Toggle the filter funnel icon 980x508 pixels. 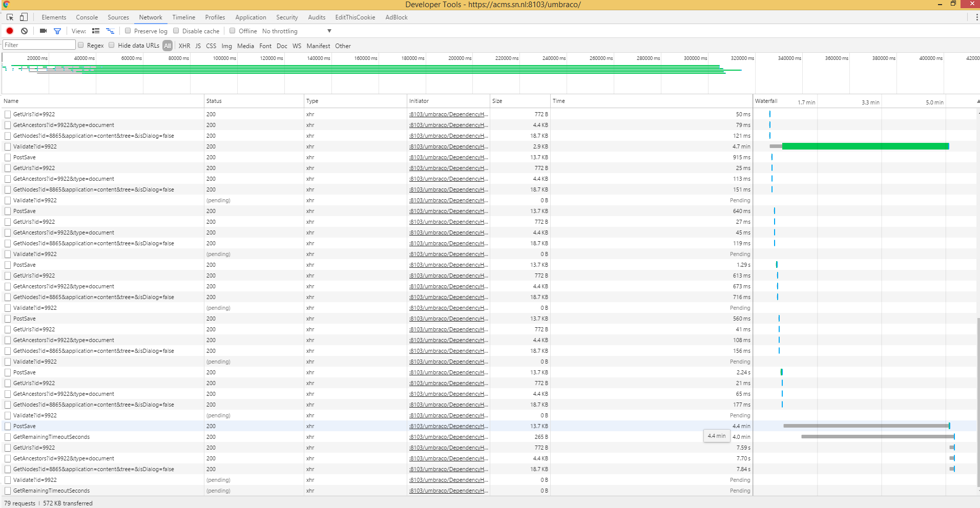pos(57,31)
